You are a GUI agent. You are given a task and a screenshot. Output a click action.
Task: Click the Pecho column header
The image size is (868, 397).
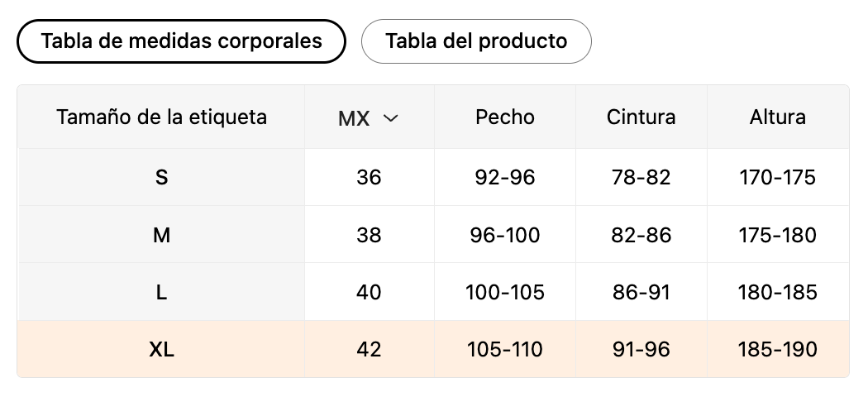(x=505, y=117)
